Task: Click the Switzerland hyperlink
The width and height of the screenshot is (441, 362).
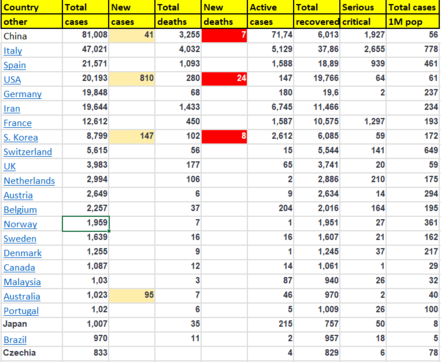Action: click(28, 152)
